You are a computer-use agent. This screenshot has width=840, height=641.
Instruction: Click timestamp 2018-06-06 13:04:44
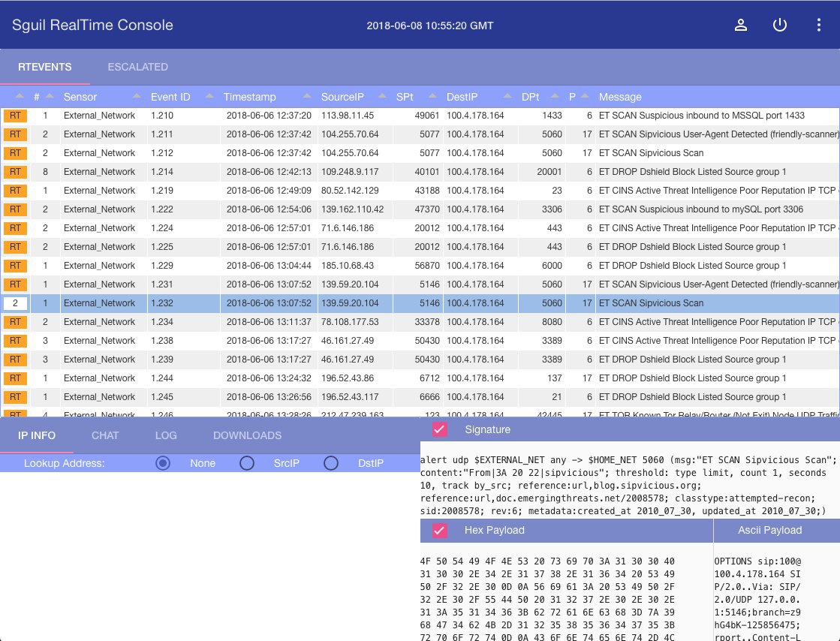point(269,266)
